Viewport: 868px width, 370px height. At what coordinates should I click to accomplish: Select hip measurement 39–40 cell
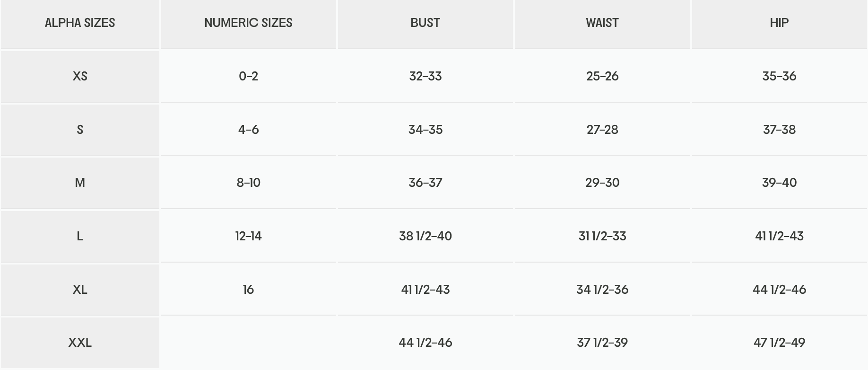[779, 183]
